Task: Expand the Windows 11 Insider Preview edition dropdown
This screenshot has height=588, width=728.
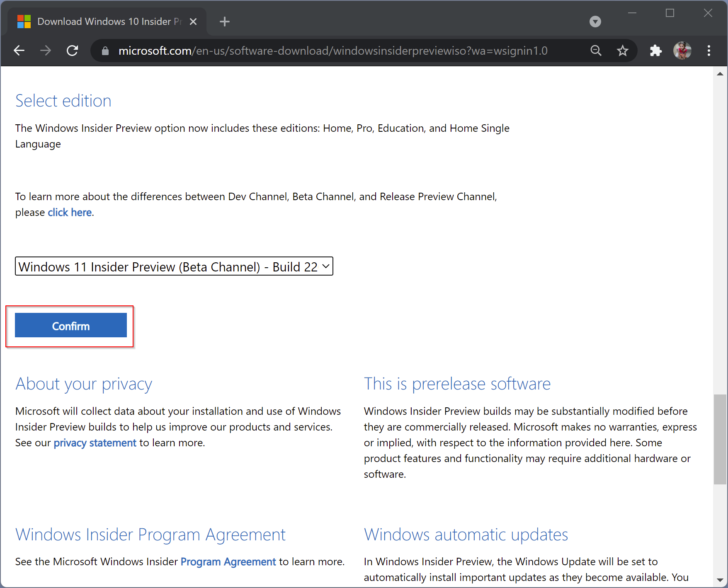Action: pyautogui.click(x=174, y=266)
